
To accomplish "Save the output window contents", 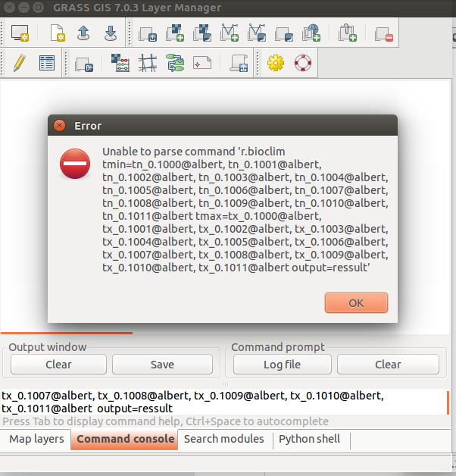I will [162, 365].
